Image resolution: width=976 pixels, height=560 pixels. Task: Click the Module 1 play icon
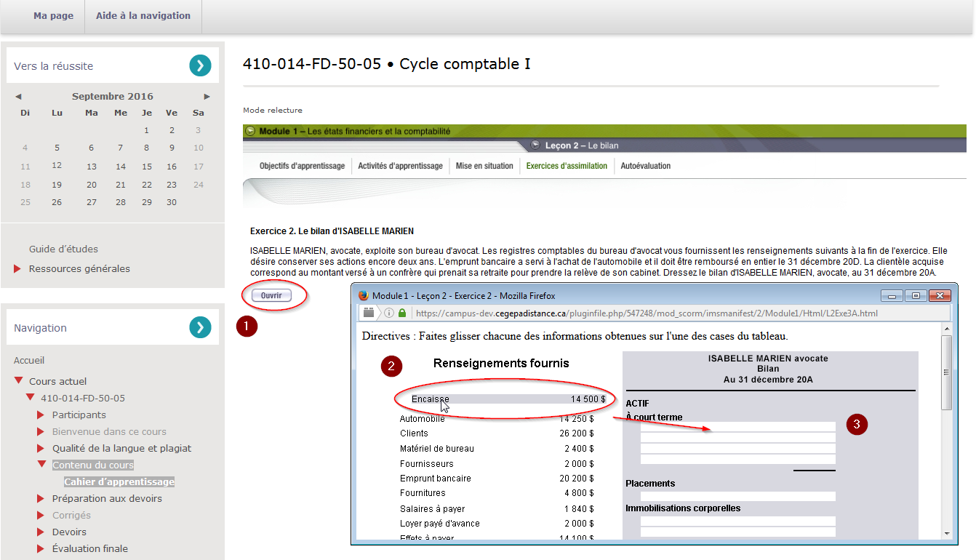click(x=251, y=132)
